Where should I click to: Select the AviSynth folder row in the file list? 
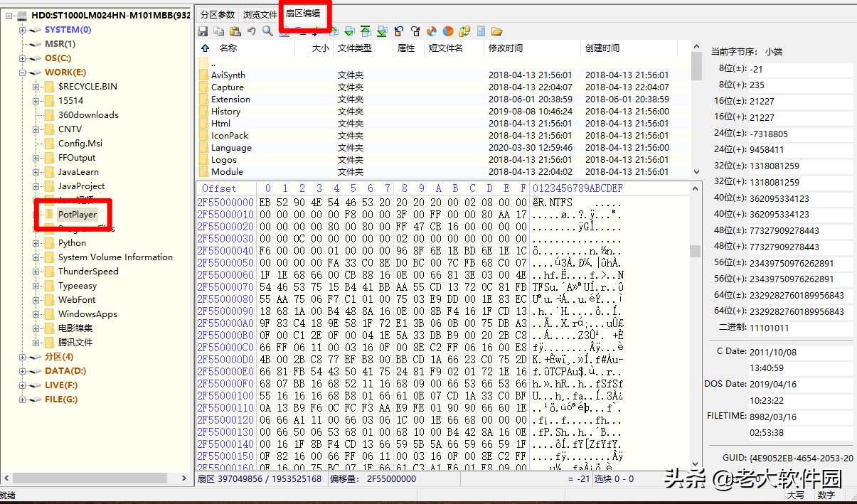pyautogui.click(x=443, y=75)
